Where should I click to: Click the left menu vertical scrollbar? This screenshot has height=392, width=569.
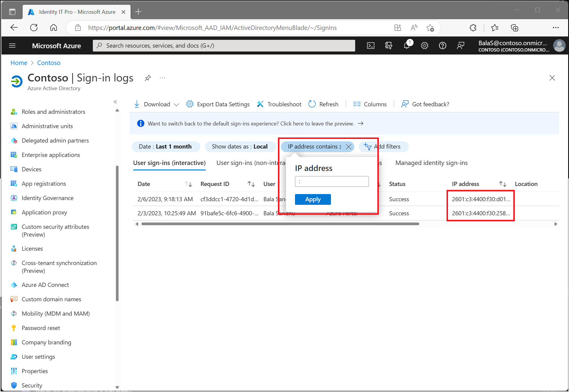117,234
